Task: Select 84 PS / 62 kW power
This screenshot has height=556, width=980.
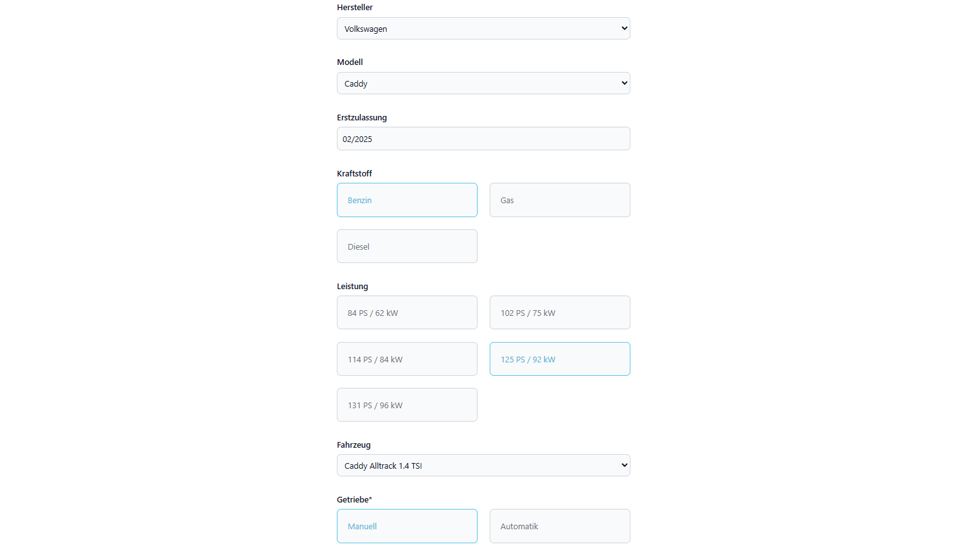Action: click(407, 313)
